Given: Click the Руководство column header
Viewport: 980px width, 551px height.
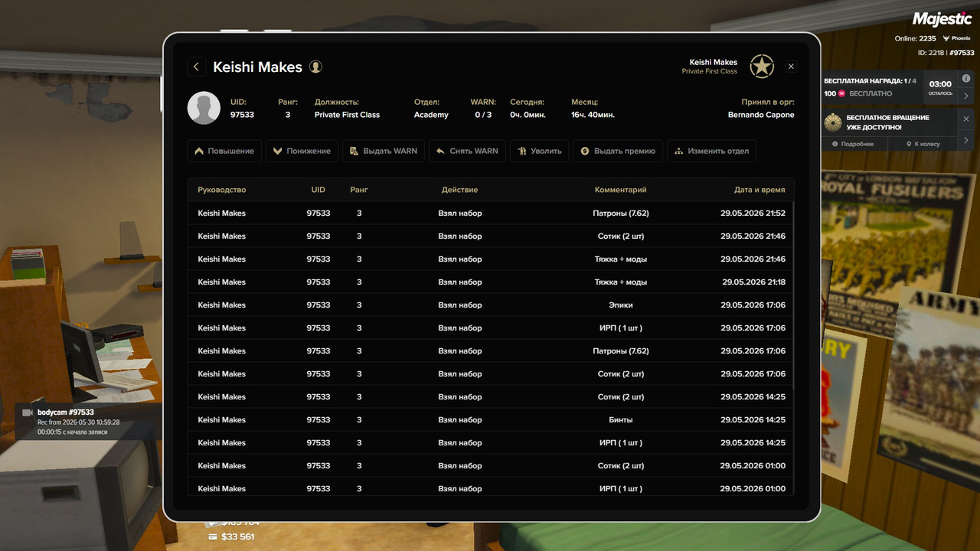Looking at the screenshot, I should [x=222, y=190].
